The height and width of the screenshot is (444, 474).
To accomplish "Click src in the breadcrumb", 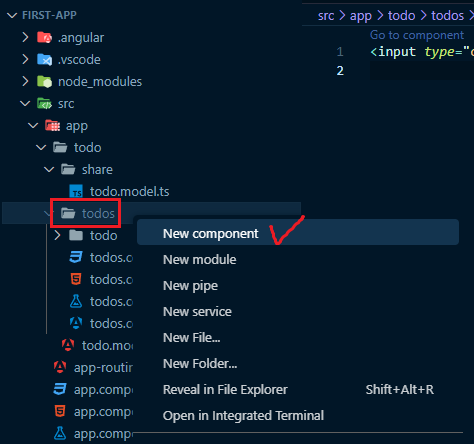I will click(326, 16).
